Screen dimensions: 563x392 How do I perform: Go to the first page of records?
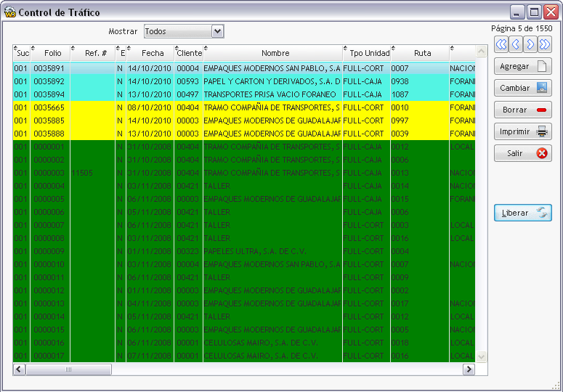[501, 44]
